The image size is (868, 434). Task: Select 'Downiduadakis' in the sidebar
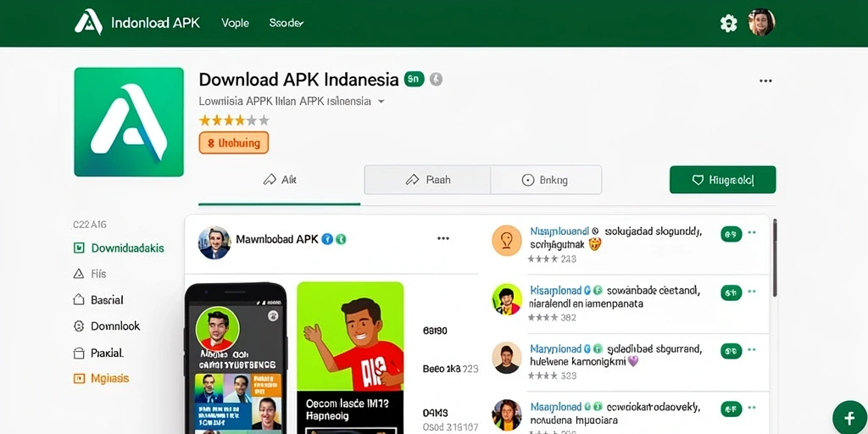pyautogui.click(x=127, y=248)
